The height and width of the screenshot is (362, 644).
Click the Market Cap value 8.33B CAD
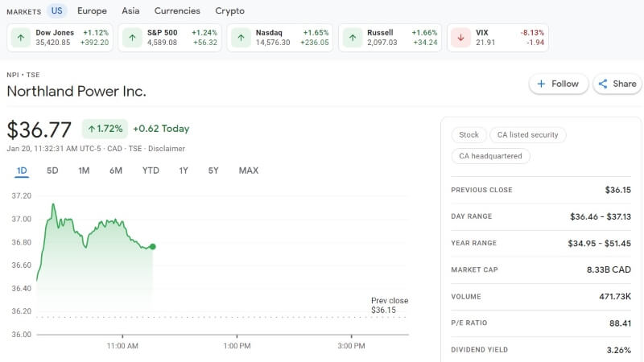coord(609,269)
